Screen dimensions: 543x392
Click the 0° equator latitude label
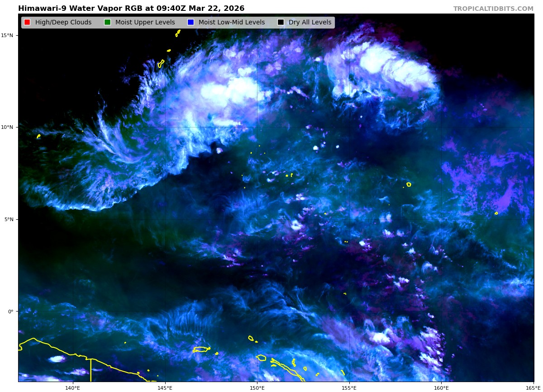tap(11, 312)
